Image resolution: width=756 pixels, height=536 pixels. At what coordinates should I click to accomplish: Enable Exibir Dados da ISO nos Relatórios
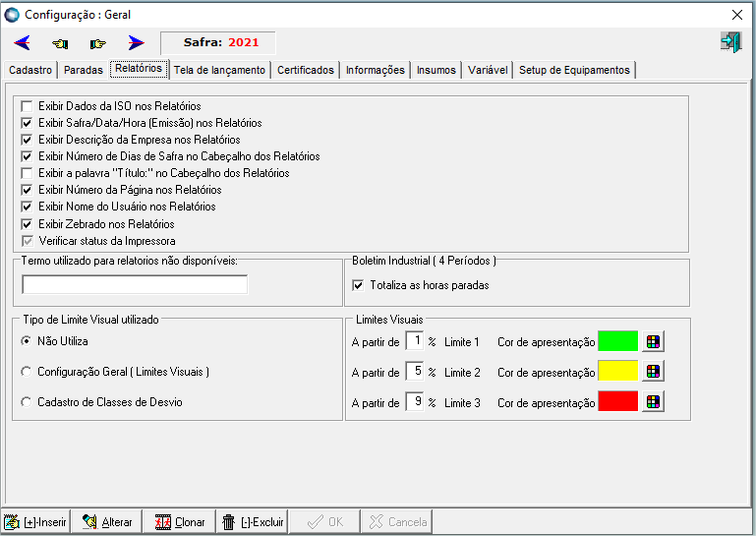[x=27, y=106]
